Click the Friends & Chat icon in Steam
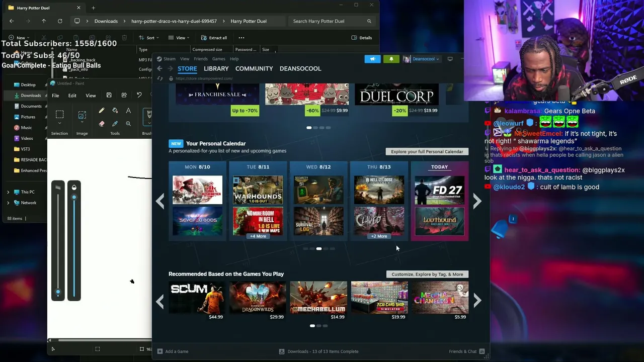The height and width of the screenshot is (362, 644). [482, 351]
